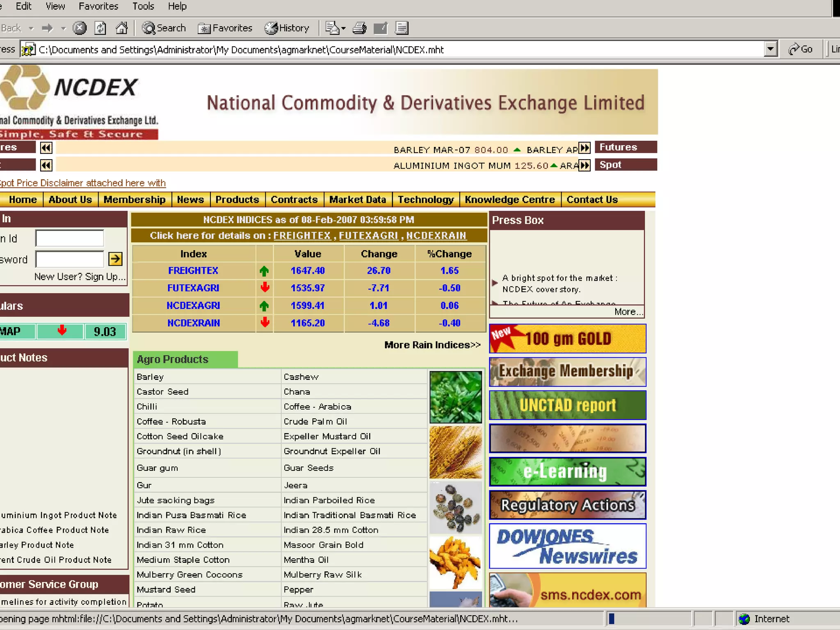Rewind the Futures ticker with left arrows
The image size is (840, 630).
[x=46, y=148]
